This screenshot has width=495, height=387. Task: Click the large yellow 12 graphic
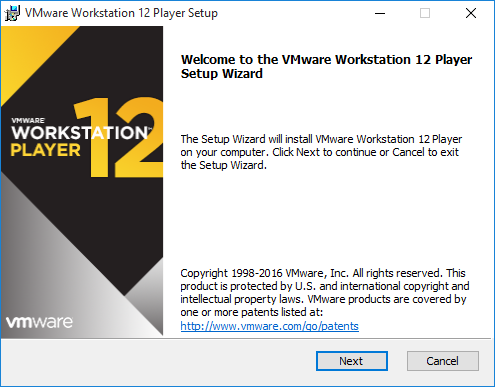pyautogui.click(x=118, y=137)
